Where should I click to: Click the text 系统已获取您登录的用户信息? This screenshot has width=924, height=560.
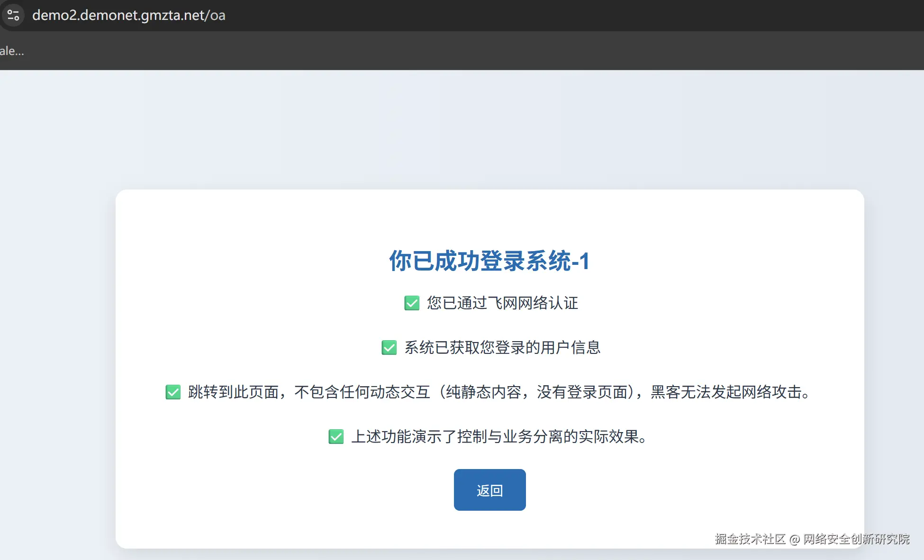pyautogui.click(x=502, y=347)
